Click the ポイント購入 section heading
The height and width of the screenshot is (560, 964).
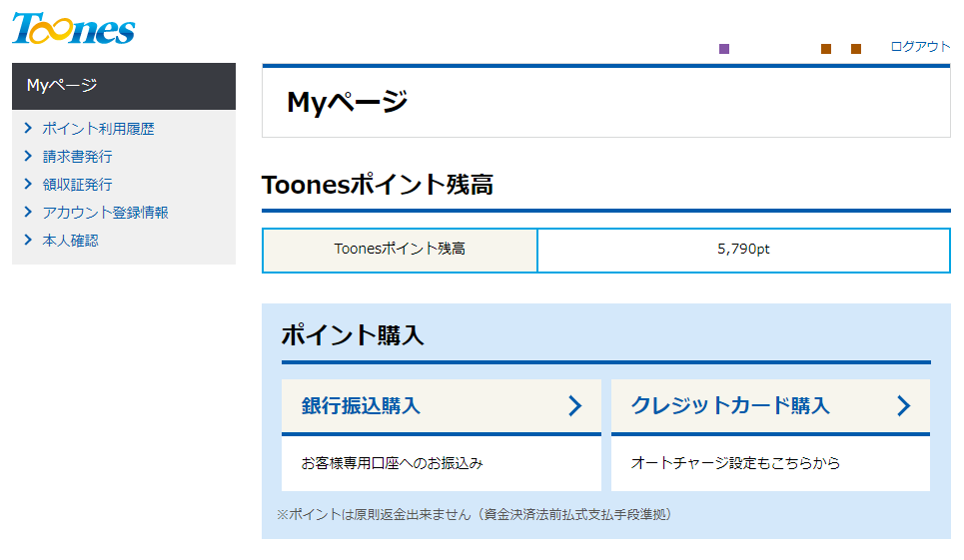(353, 335)
